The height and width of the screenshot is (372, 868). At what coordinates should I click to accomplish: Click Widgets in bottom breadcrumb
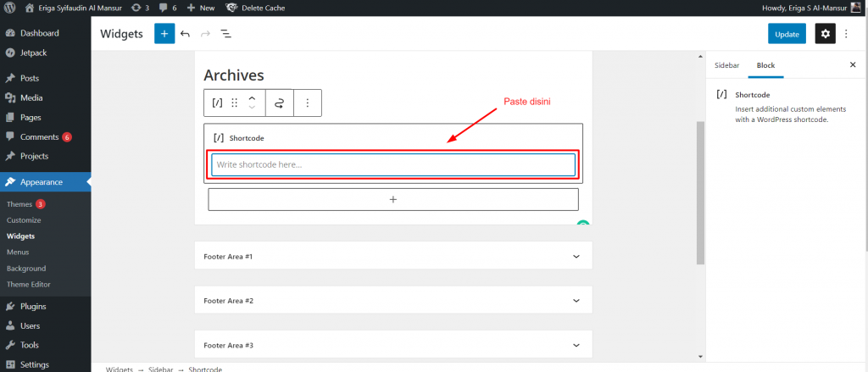pos(119,369)
